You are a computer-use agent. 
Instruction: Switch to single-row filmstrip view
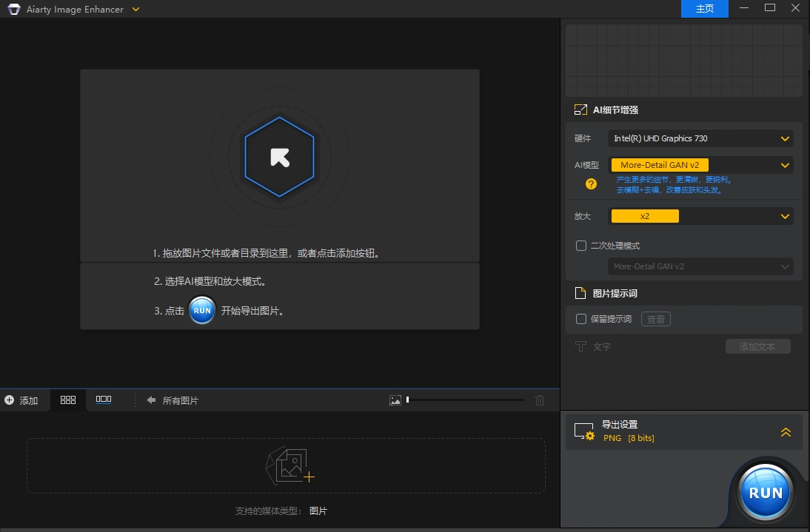click(x=104, y=400)
